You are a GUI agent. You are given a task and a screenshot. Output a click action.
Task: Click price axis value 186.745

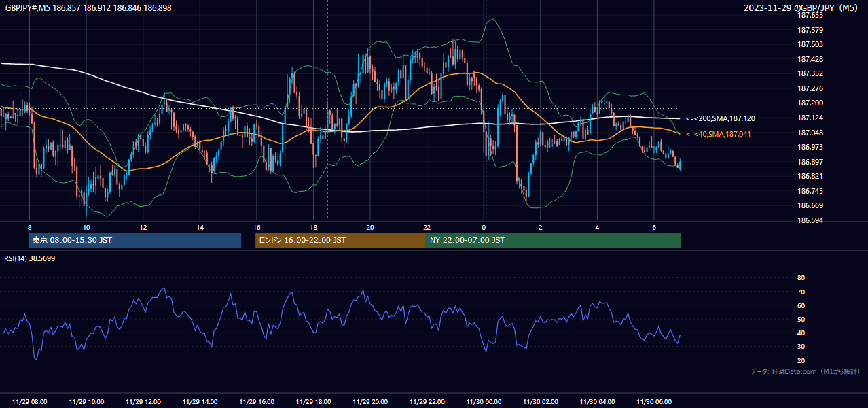811,191
